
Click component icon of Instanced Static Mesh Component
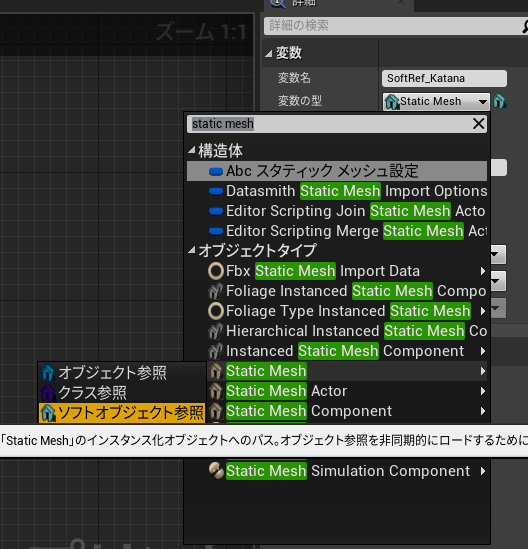(x=216, y=351)
